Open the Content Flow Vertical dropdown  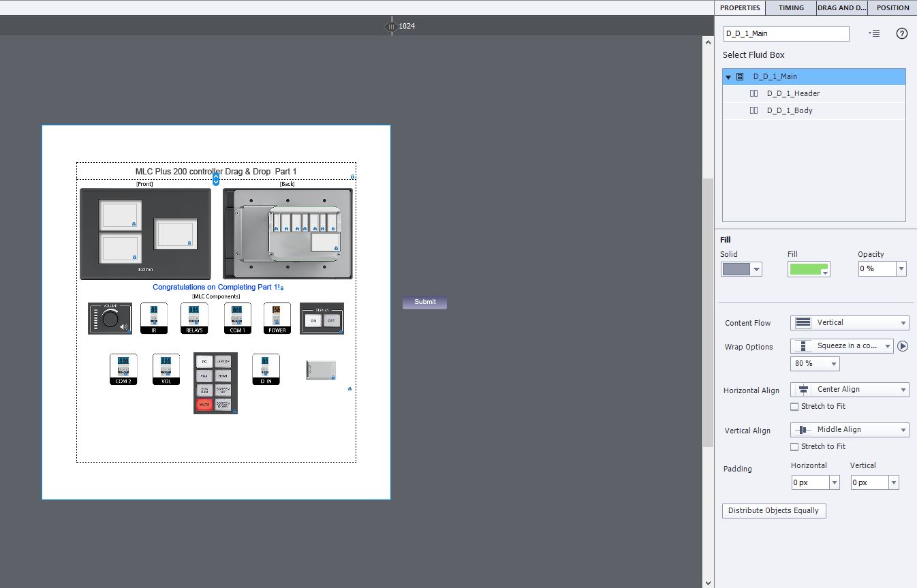[850, 323]
